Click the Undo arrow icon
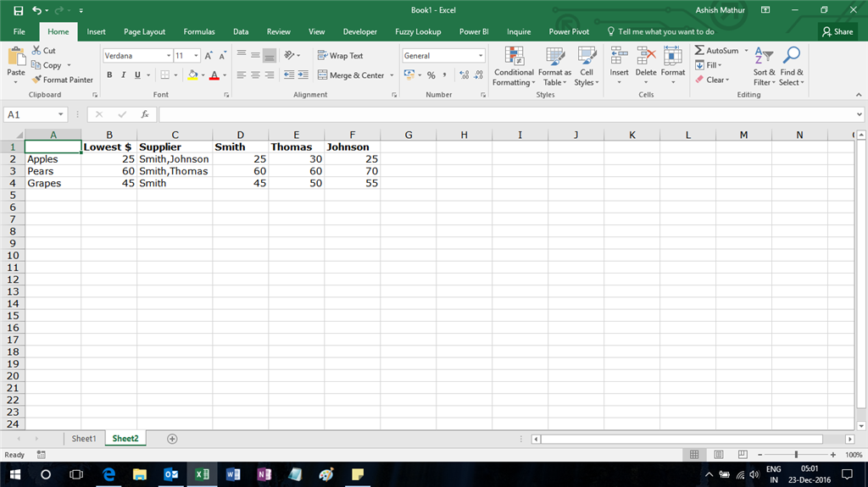This screenshot has height=487, width=868. tap(37, 10)
